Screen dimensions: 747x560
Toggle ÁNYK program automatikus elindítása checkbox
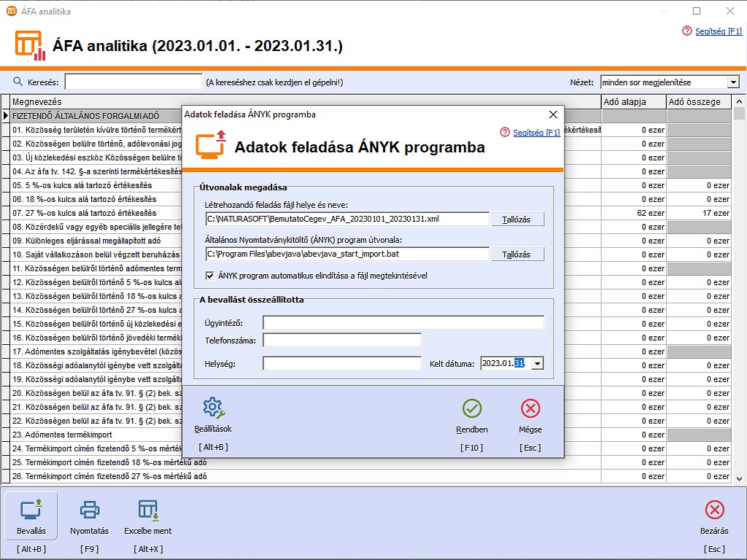click(x=210, y=276)
